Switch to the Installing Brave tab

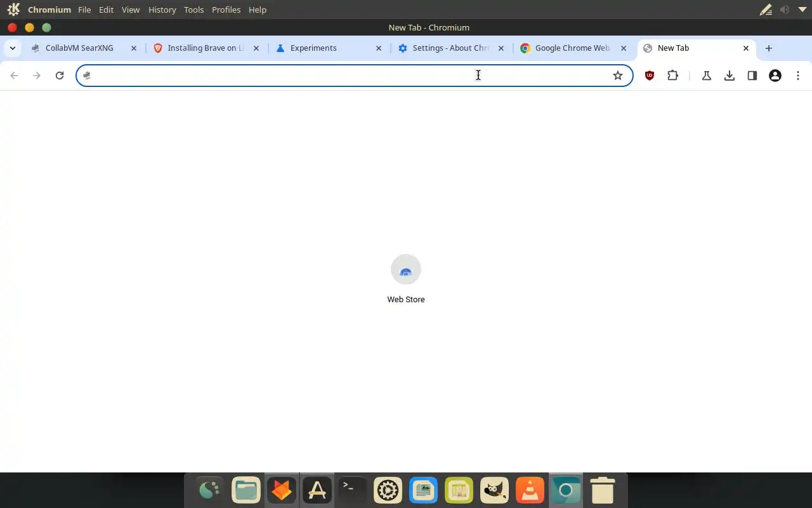pos(206,48)
